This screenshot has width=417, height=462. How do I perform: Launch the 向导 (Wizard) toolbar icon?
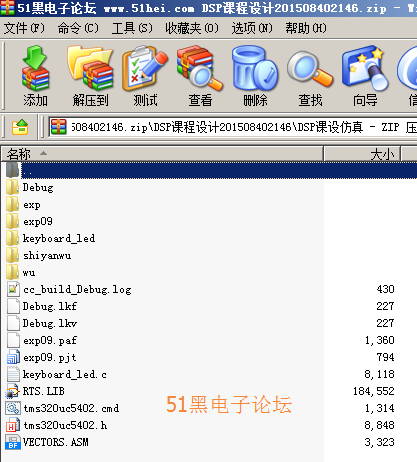pos(365,76)
